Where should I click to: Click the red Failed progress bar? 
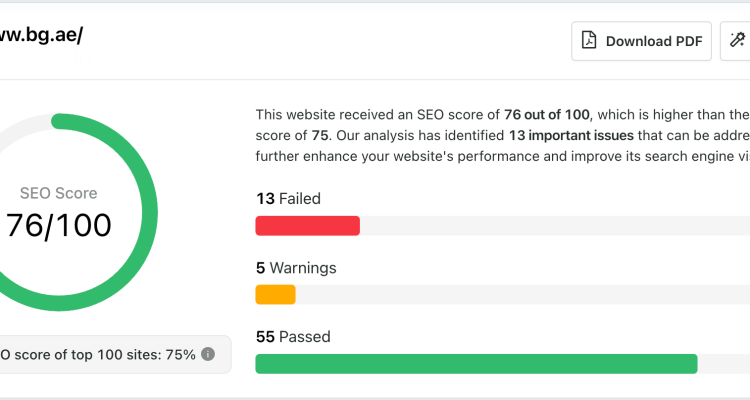point(308,226)
